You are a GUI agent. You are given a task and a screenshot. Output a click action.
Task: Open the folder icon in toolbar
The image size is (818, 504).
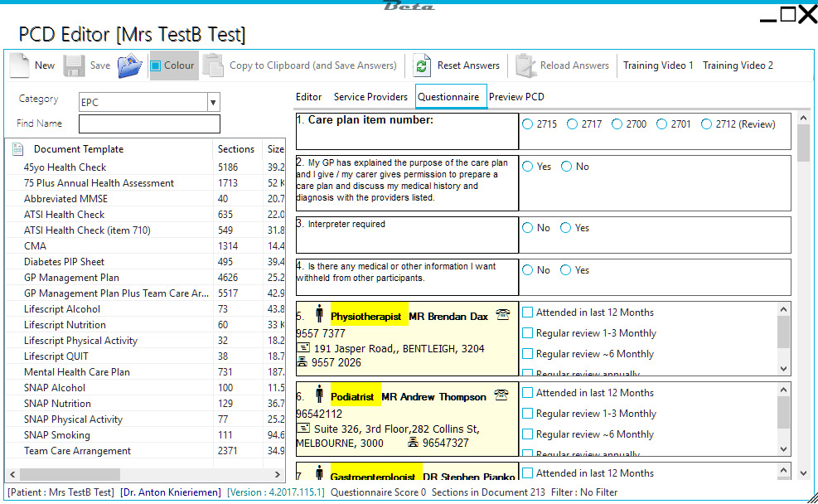pos(129,65)
